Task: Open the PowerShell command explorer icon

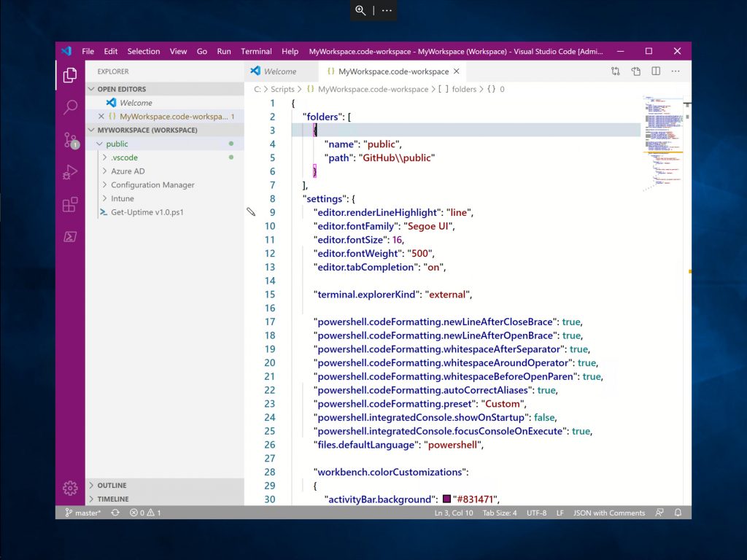Action: tap(70, 237)
